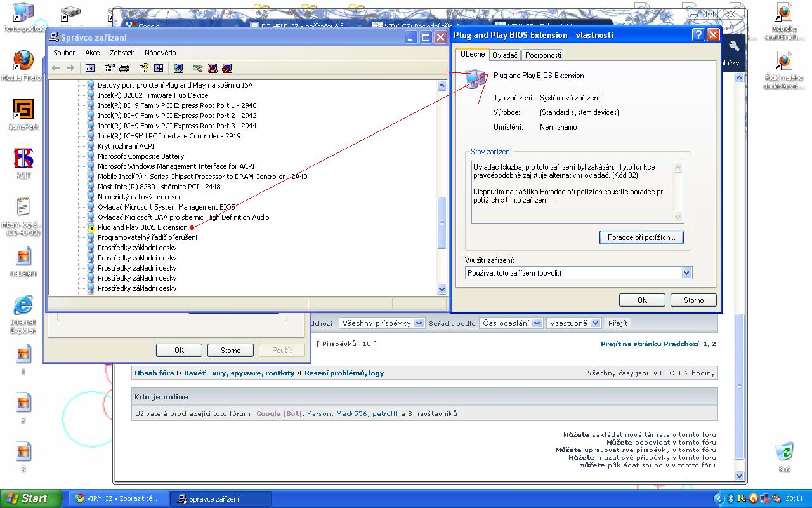
Task: Follow the Obsah fóra breadcrumb link
Action: 154,373
